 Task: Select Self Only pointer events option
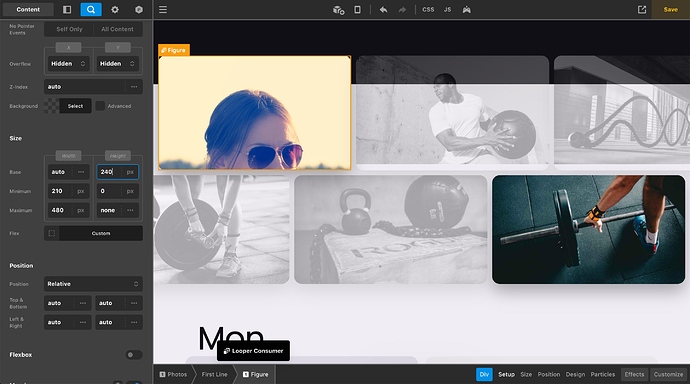coord(69,29)
